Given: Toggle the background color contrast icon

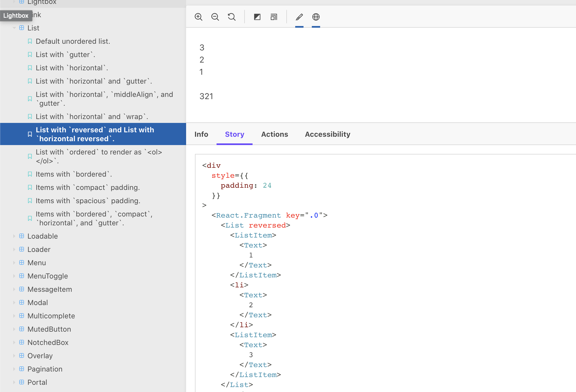Looking at the screenshot, I should (x=257, y=17).
